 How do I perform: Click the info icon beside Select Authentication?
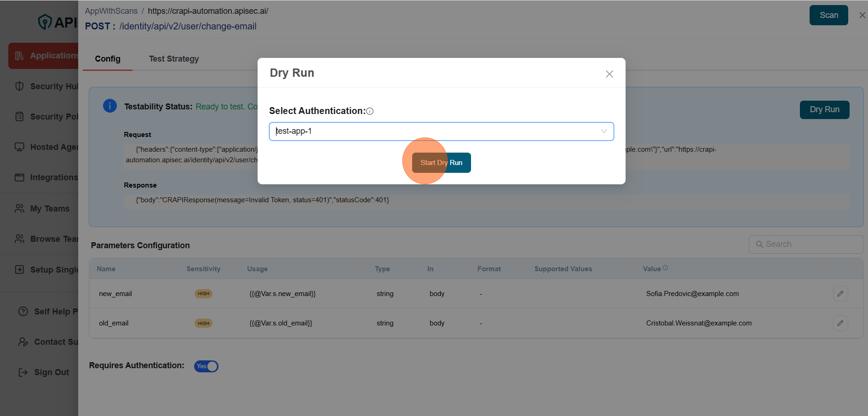point(370,111)
